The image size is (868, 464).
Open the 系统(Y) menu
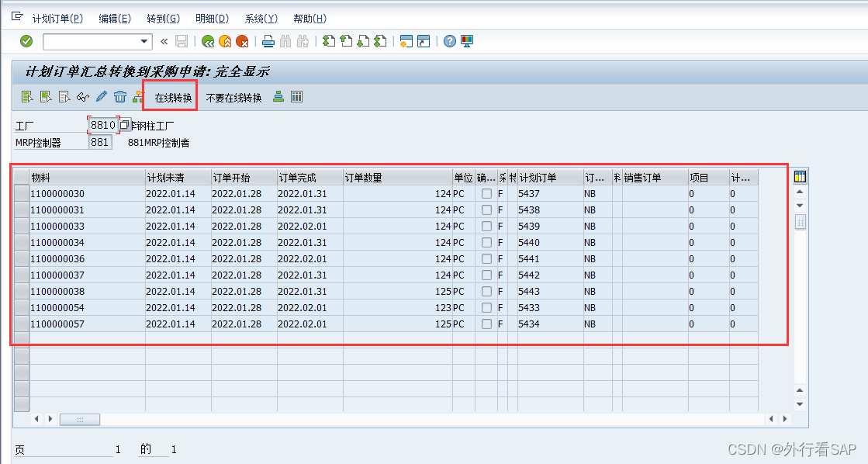click(261, 19)
